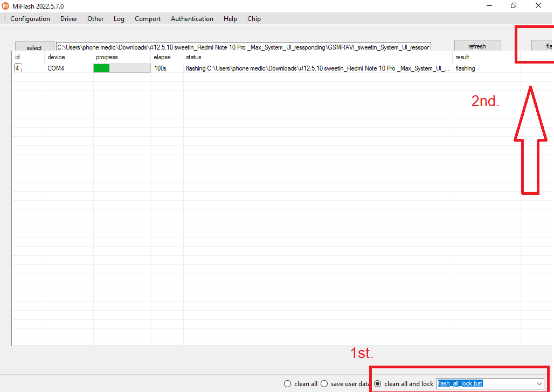
Task: Click the elapse column header
Action: (x=167, y=57)
